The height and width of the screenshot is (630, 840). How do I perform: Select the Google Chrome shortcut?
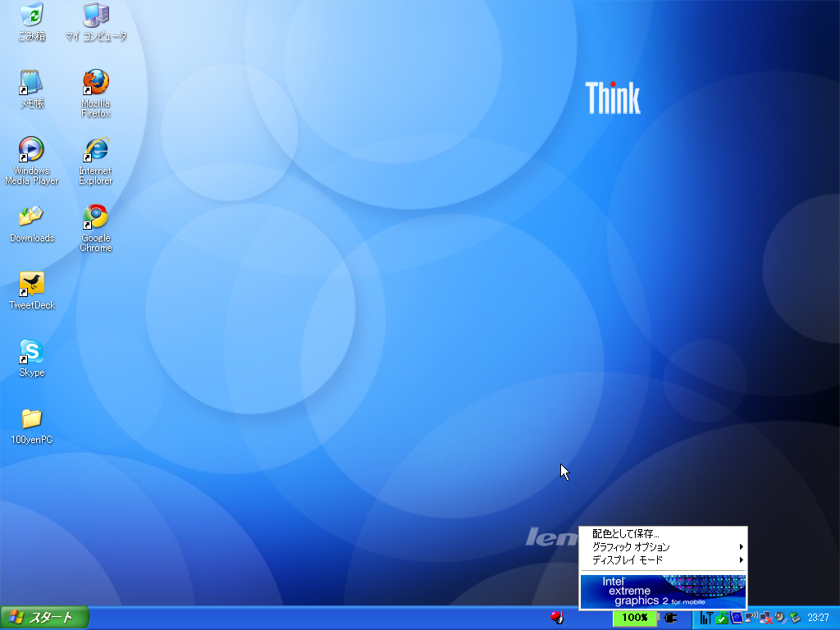point(96,228)
